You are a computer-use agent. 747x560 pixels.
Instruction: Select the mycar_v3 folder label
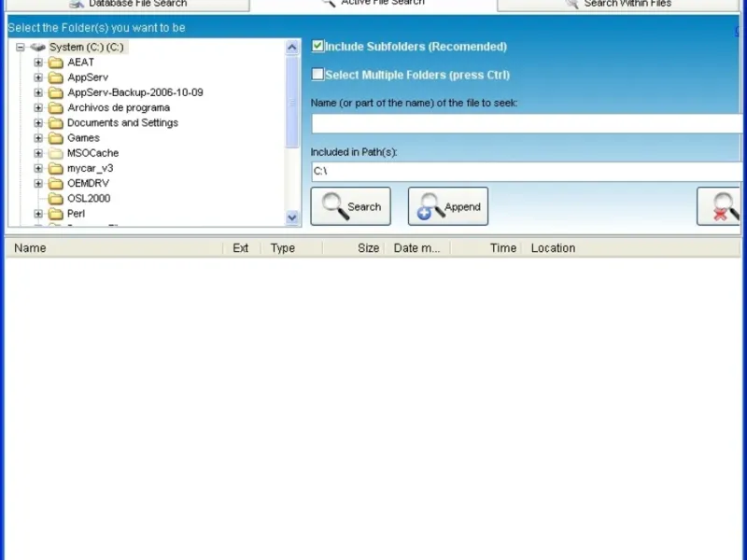[91, 168]
